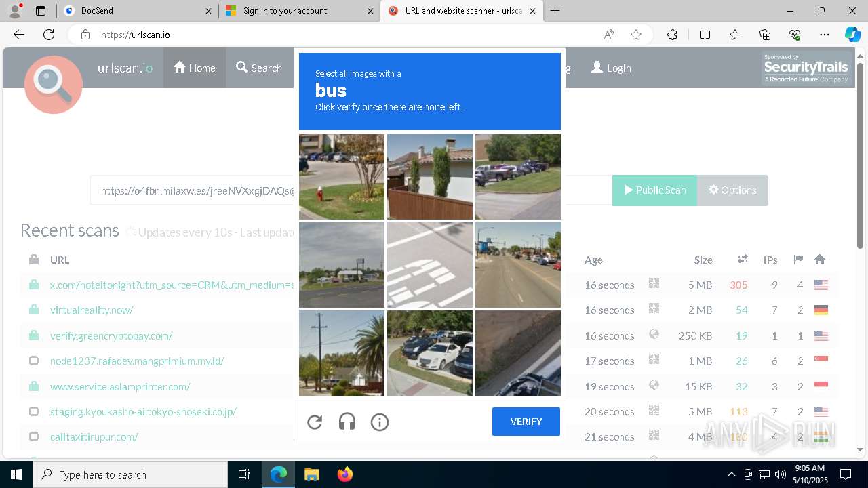This screenshot has width=868, height=488.
Task: Open calltaxitirupur.com recent scan
Action: pos(94,436)
